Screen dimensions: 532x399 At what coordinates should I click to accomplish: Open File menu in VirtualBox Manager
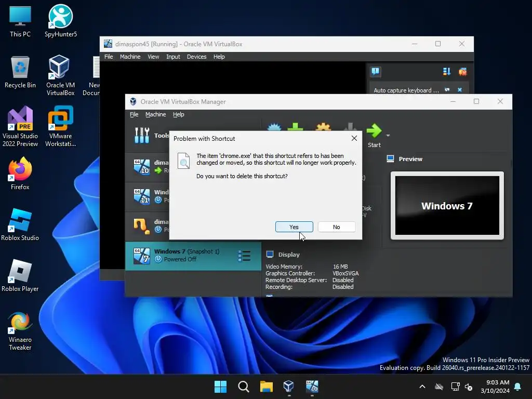[x=134, y=114]
